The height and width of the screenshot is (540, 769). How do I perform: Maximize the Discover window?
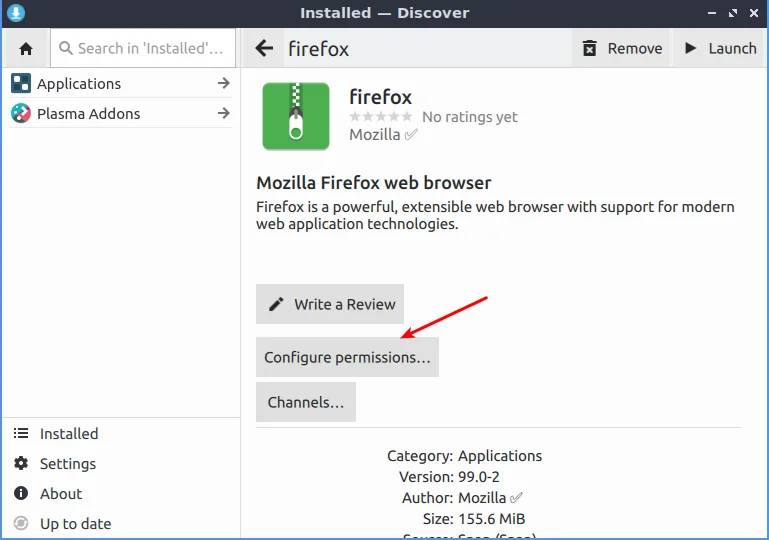coord(733,13)
